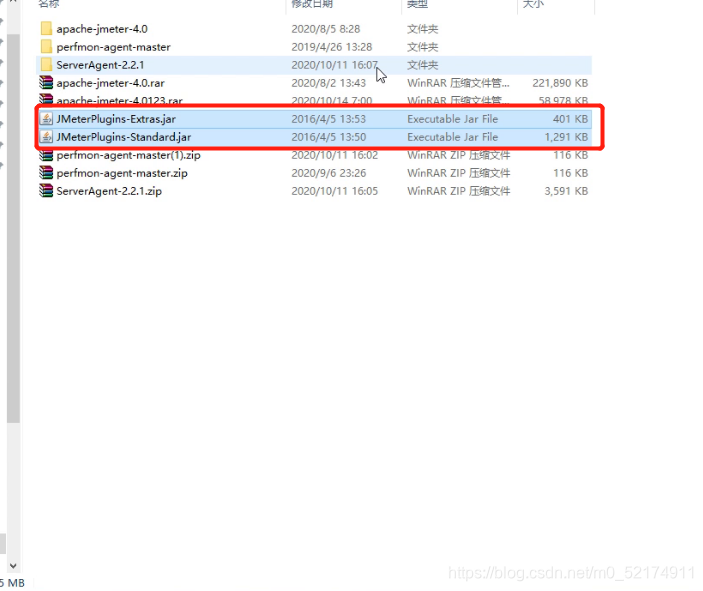Click the ServerAgent-2.2.1.zip archive icon
Viewport: 703px width, 591px height.
click(x=46, y=191)
